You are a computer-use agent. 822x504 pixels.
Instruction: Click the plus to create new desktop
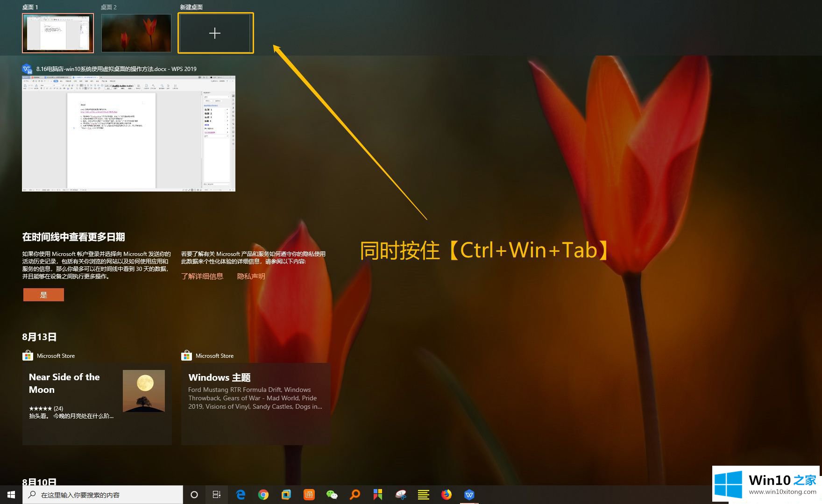pyautogui.click(x=215, y=33)
